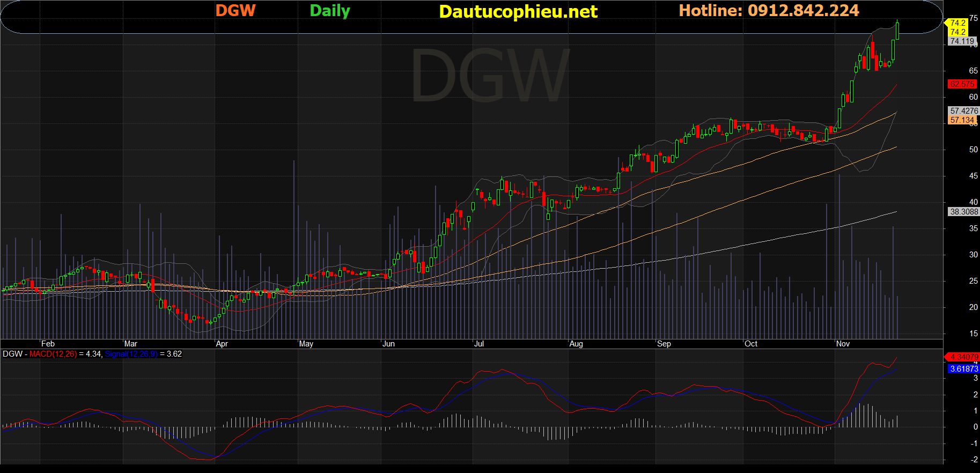Screen dimensions: 980x473
Task: Click the blue 3.61873 signal value label
Action: point(963,369)
